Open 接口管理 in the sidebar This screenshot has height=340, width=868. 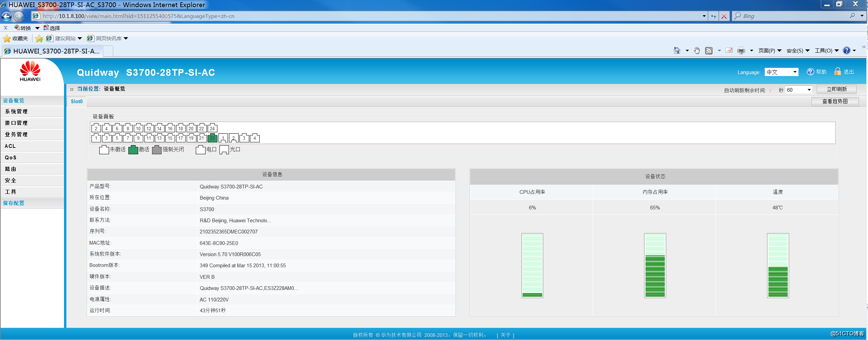coord(32,123)
